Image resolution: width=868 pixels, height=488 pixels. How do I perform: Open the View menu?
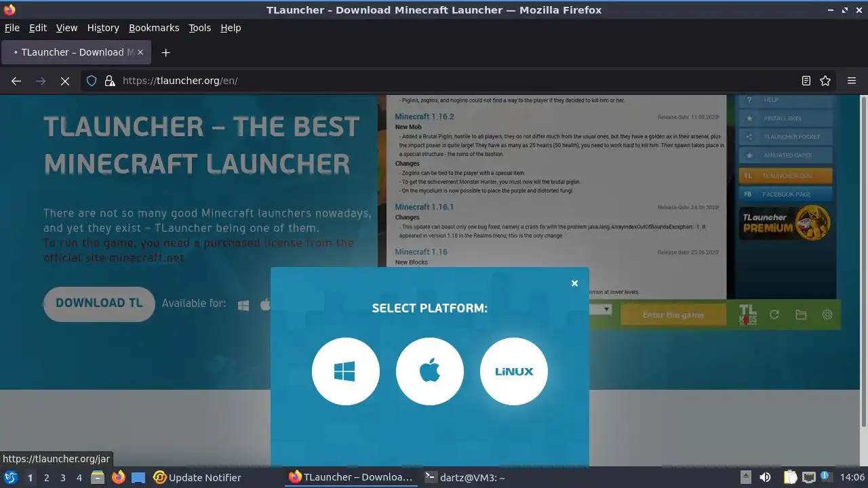pyautogui.click(x=66, y=28)
